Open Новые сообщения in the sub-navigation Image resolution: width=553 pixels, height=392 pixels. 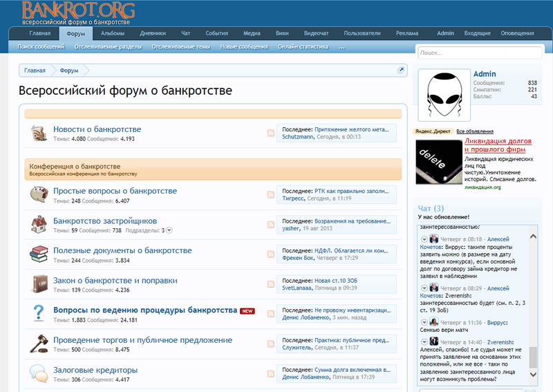click(x=243, y=47)
